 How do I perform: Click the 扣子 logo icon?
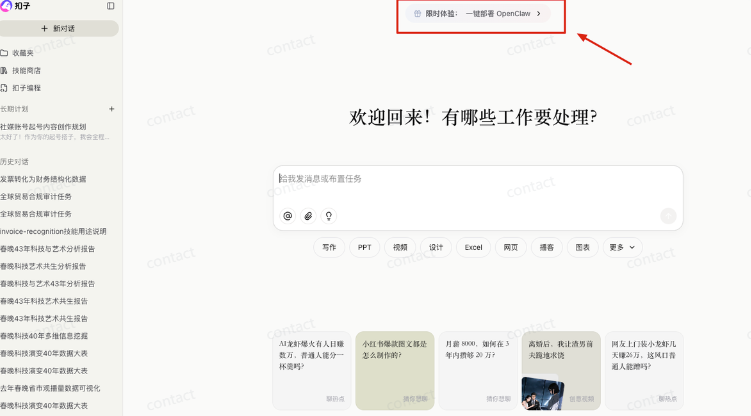pyautogui.click(x=5, y=6)
